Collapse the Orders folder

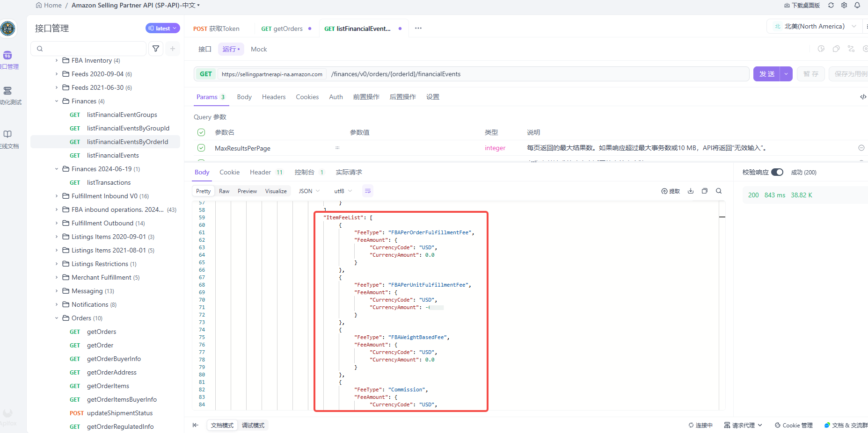(x=57, y=318)
